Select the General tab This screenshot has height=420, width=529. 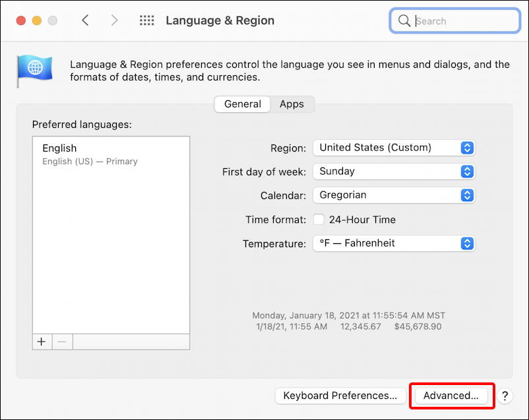(x=242, y=104)
